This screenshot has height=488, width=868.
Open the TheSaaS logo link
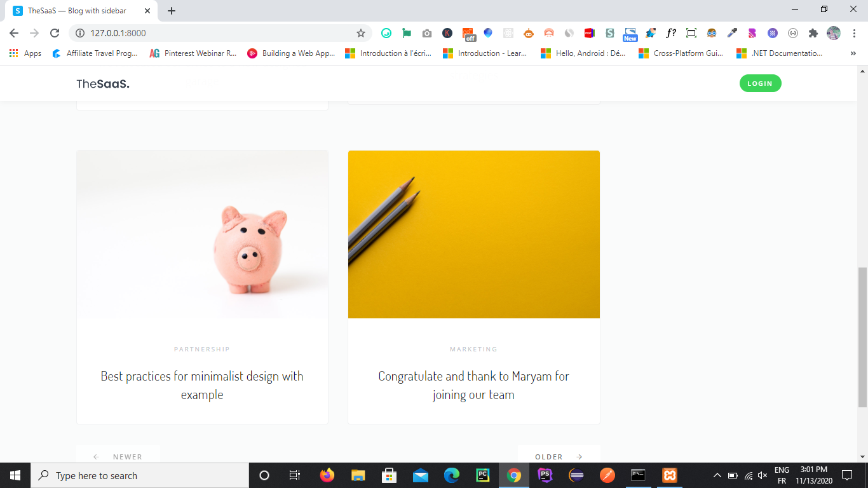(103, 84)
